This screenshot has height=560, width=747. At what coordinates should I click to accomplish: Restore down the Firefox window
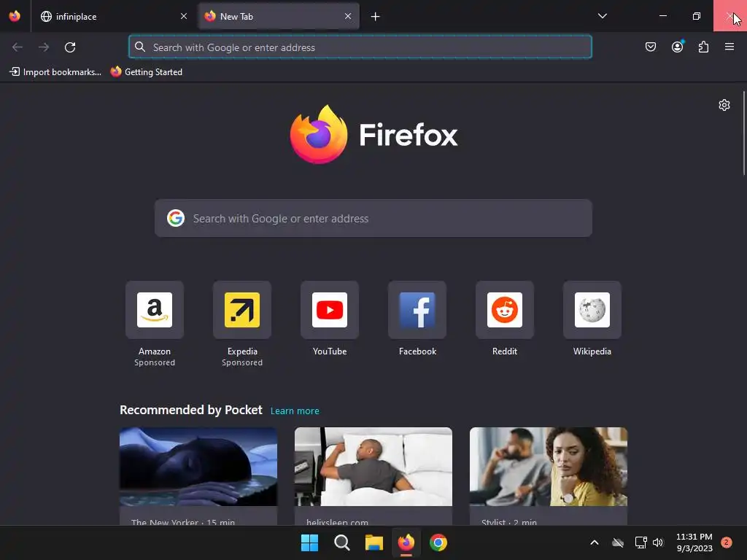pos(697,16)
